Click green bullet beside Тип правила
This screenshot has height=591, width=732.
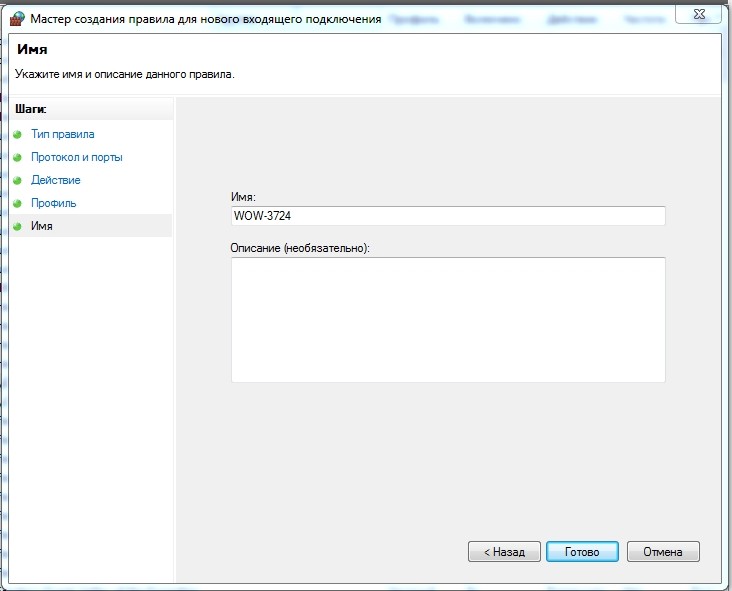18,135
